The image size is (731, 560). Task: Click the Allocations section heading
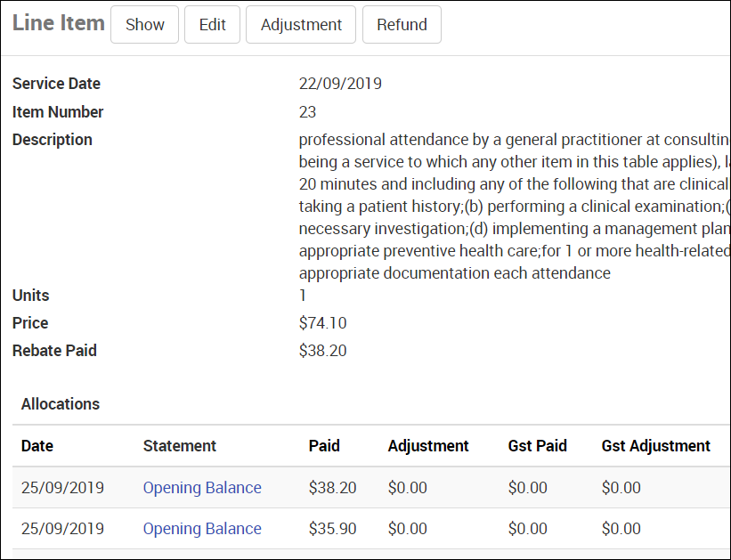pos(61,404)
